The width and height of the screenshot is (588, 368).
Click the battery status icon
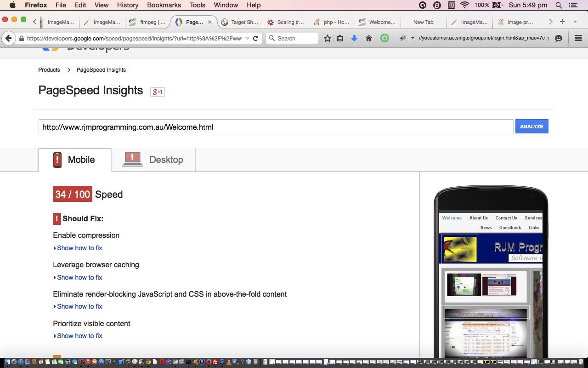click(498, 5)
